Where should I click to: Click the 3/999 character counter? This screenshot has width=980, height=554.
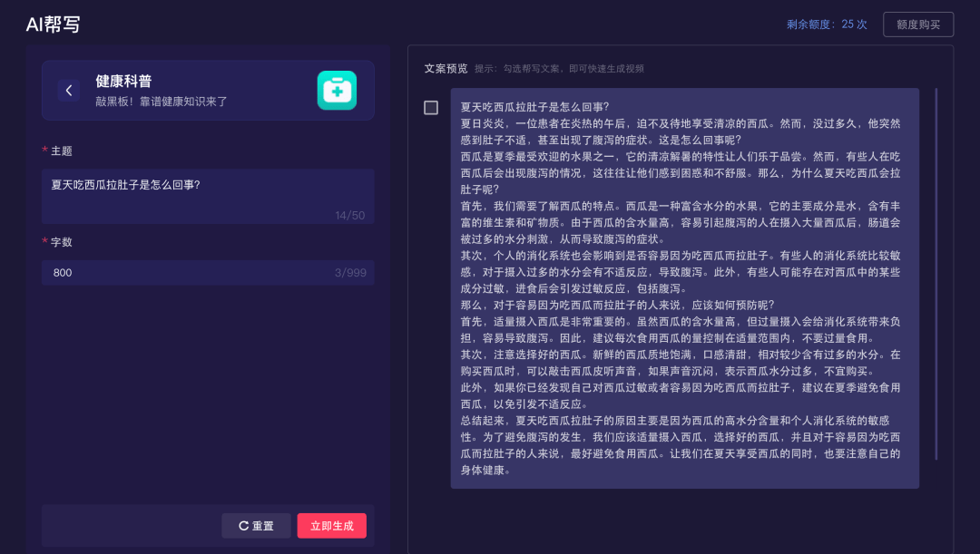(x=350, y=273)
